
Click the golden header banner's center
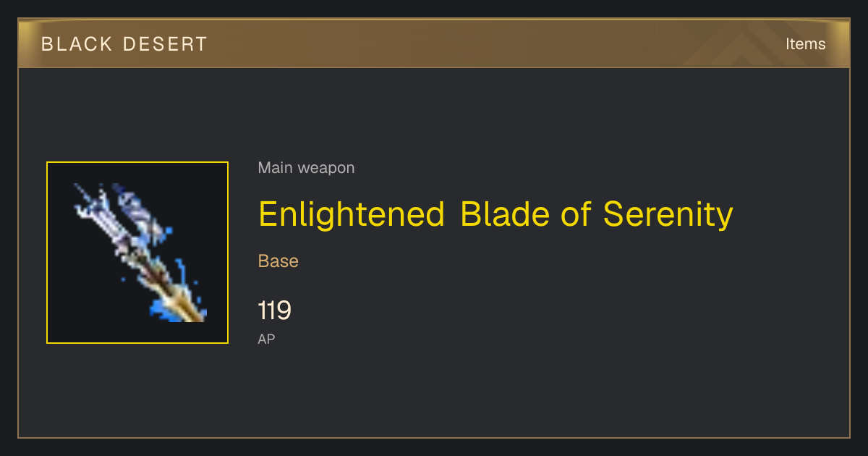434,43
